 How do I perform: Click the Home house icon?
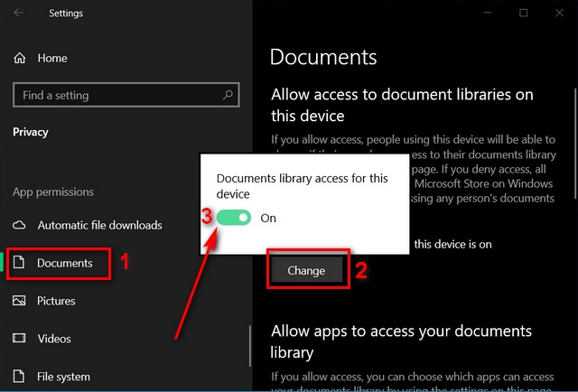[x=20, y=58]
